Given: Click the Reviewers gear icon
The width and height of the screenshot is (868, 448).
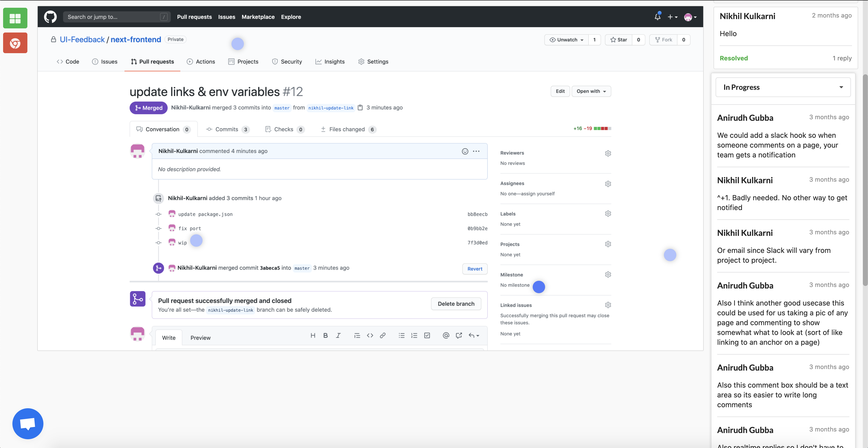Looking at the screenshot, I should [608, 154].
